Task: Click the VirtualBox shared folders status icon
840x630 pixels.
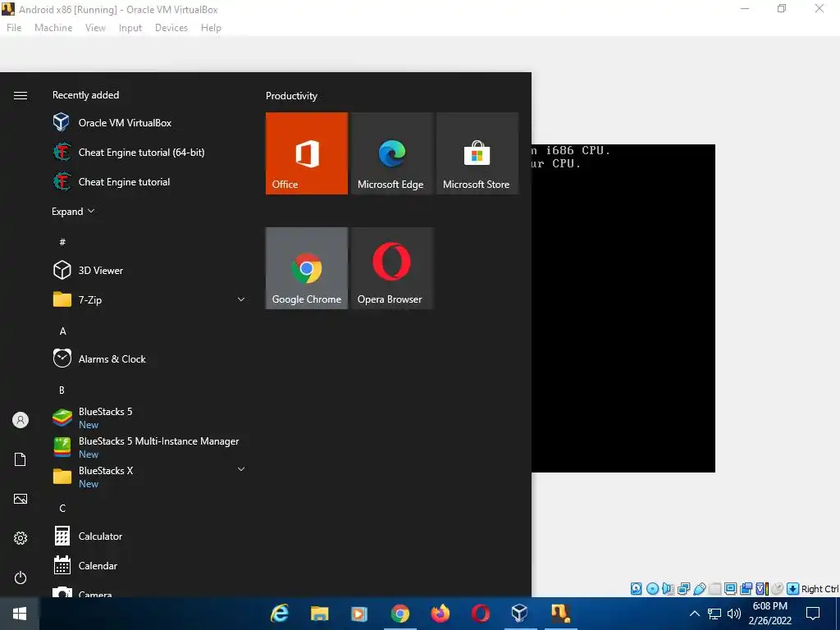Action: pyautogui.click(x=714, y=589)
